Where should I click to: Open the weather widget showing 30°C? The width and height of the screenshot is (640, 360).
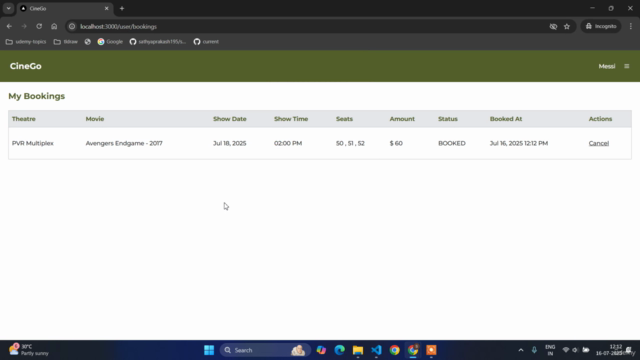tap(29, 350)
